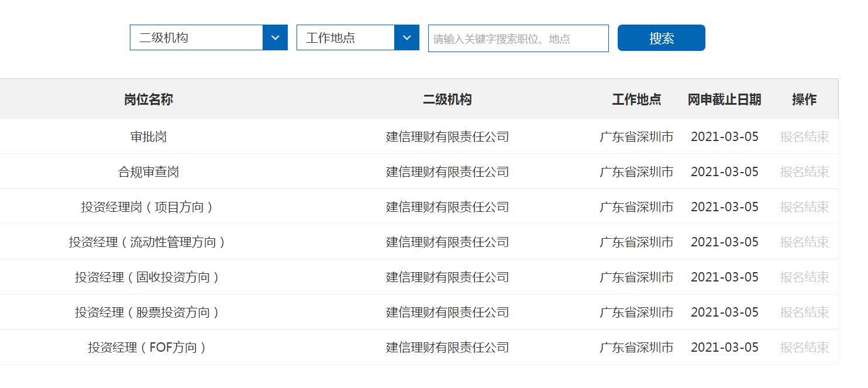868x388 pixels.
Task: Click the 网申截止日期 column header
Action: coord(725,99)
